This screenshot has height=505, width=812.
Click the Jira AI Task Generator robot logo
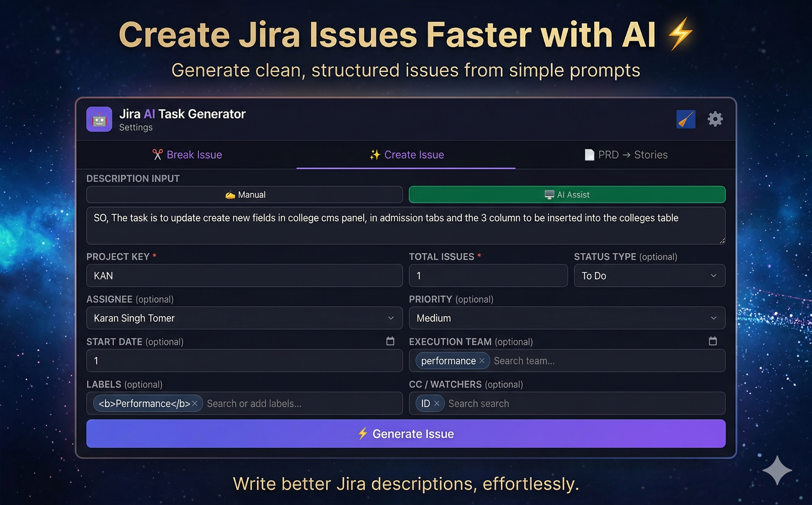pyautogui.click(x=99, y=119)
